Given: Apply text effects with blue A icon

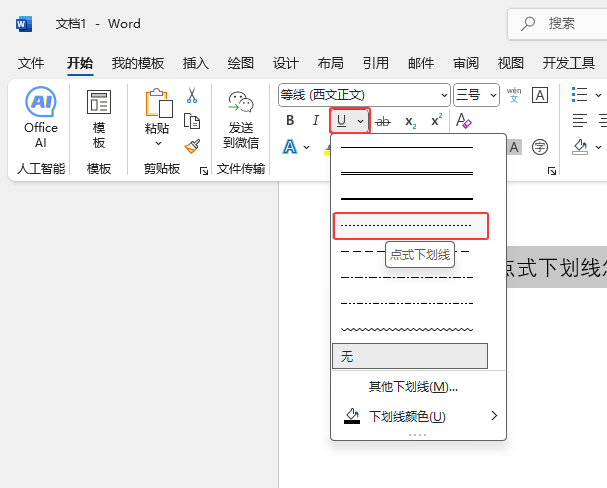Looking at the screenshot, I should [290, 147].
